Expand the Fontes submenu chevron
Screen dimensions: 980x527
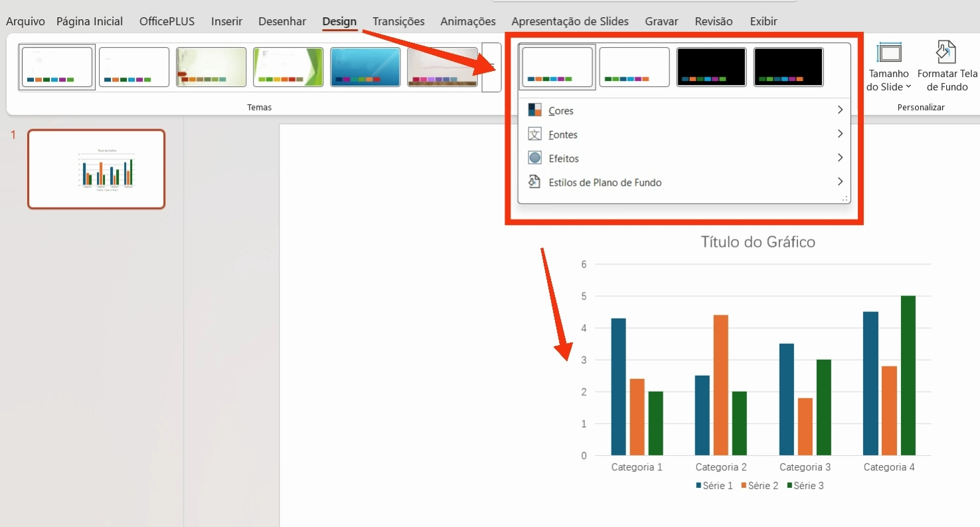[x=840, y=134]
